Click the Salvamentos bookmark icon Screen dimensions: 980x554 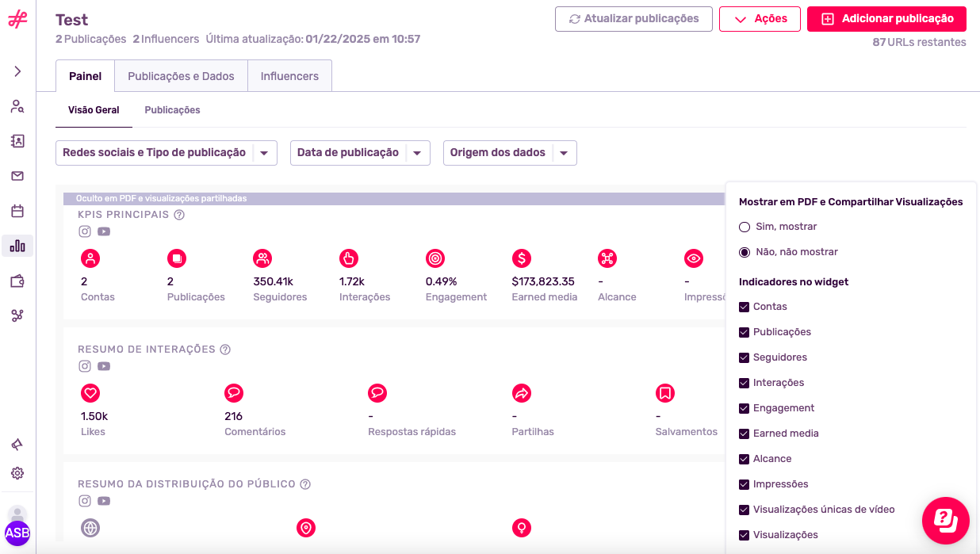click(x=665, y=393)
